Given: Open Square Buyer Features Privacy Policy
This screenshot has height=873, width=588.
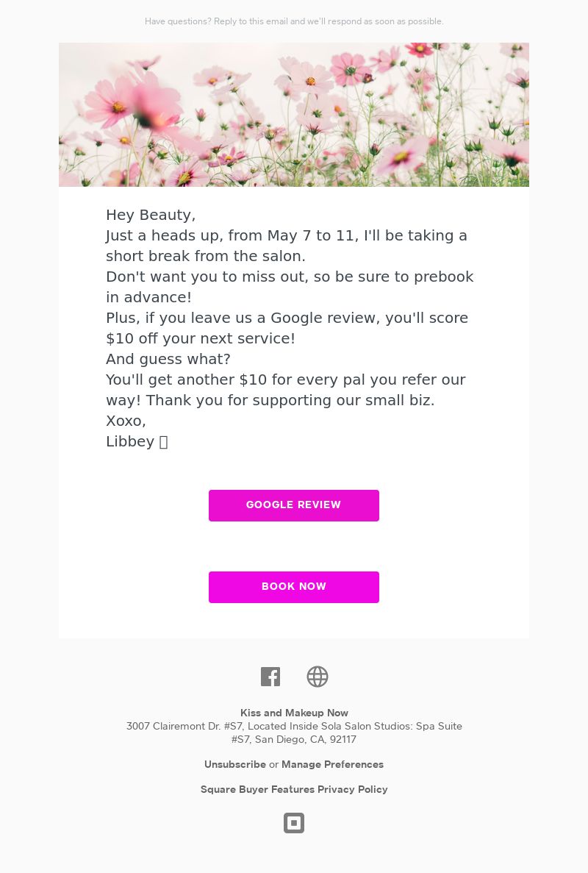Looking at the screenshot, I should tap(294, 789).
